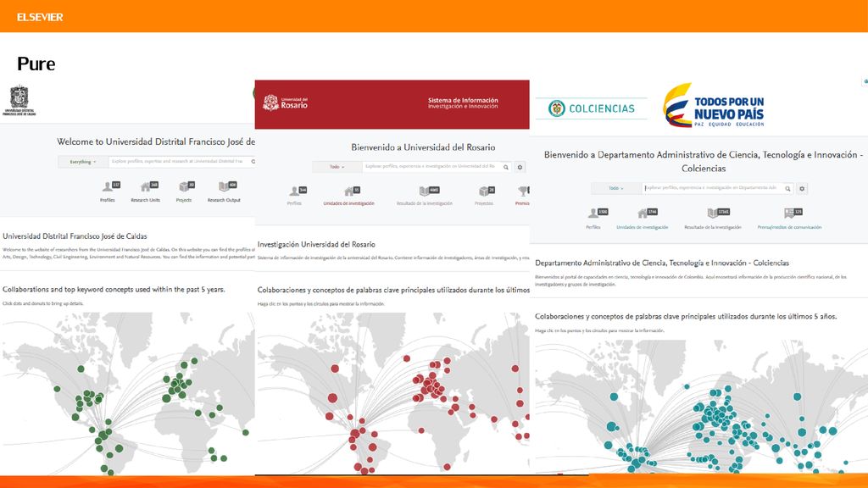Open Perfiles icon in Colciencias portal
This screenshot has height=488, width=868.
(598, 213)
